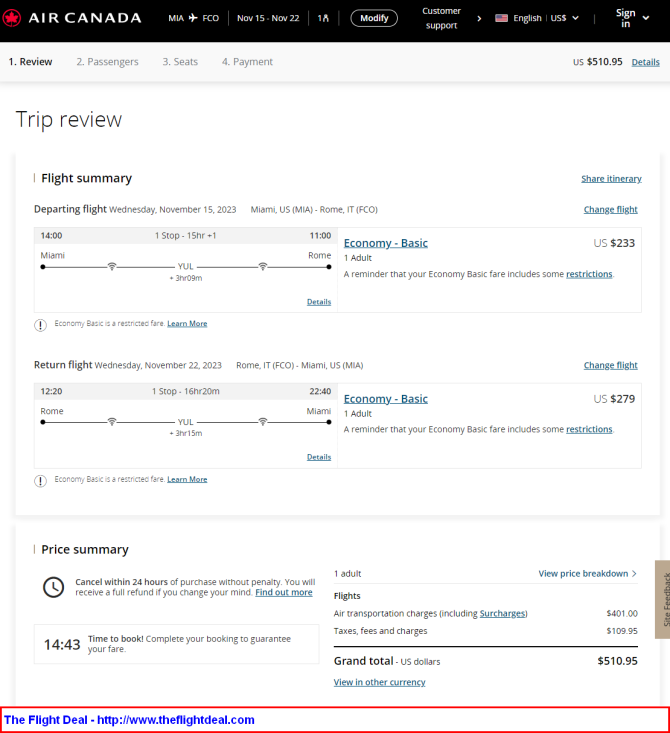Go to the 4. Payment step

[247, 62]
